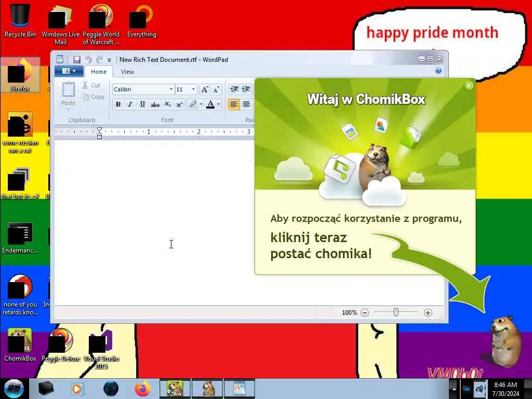Select the 'none of you' desktop icon
The image size is (532, 399).
20,295
